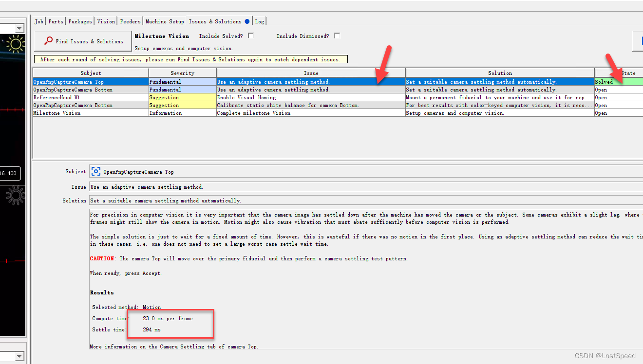This screenshot has height=364, width=643.
Task: Open the Log tab
Action: click(260, 21)
